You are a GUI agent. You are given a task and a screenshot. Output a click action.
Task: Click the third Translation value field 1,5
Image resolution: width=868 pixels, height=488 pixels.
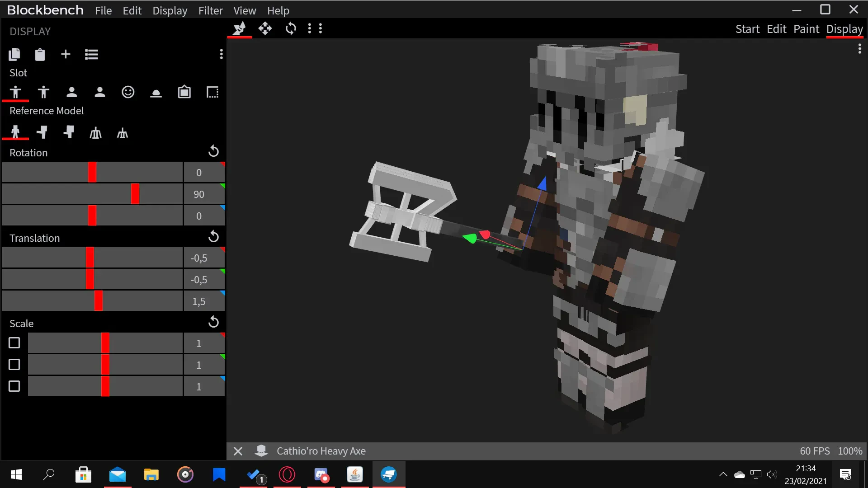click(x=204, y=301)
